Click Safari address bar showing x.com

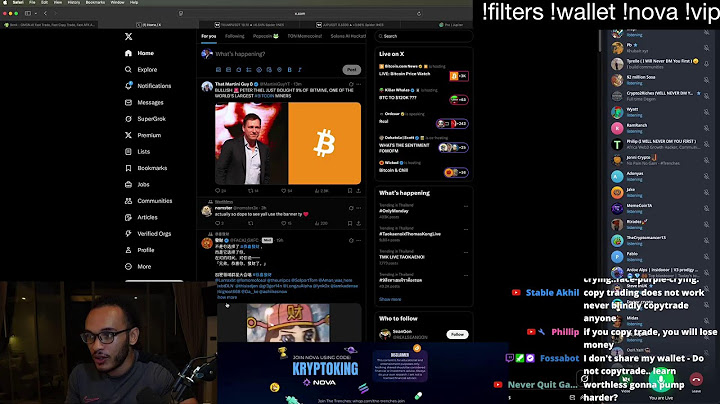pos(299,14)
